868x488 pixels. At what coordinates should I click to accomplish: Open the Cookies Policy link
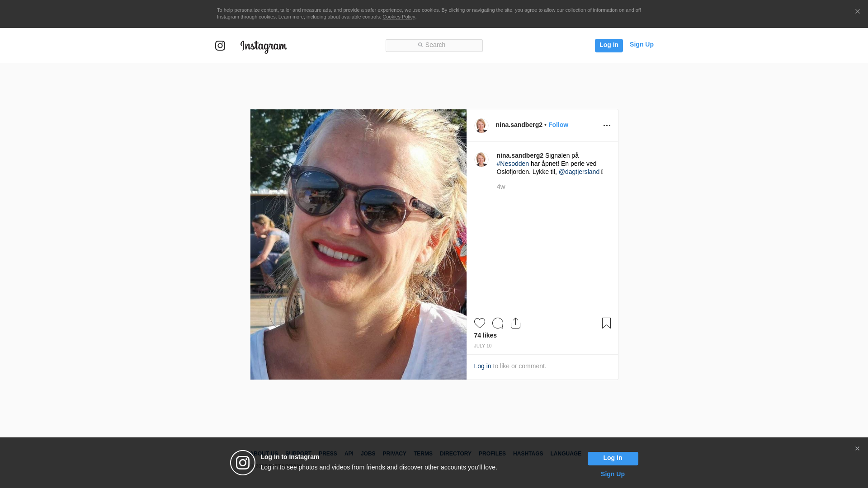pyautogui.click(x=399, y=17)
